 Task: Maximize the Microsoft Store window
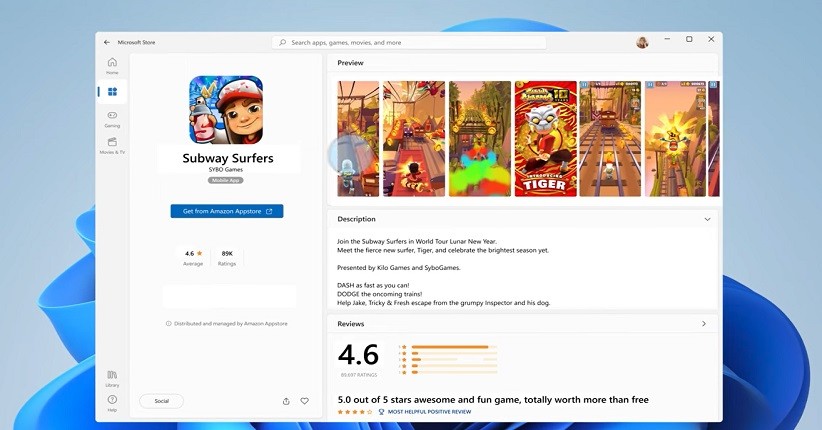[x=689, y=39]
